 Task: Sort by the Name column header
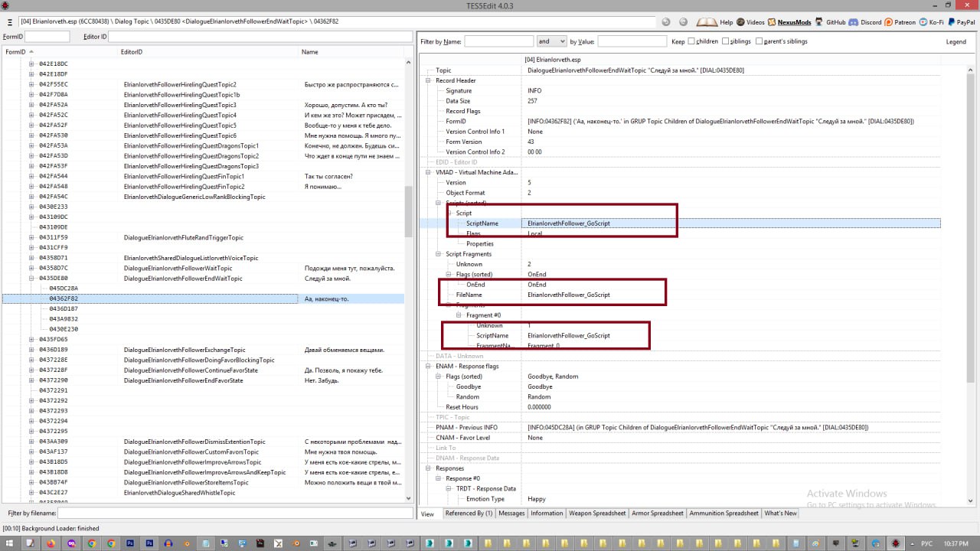pos(351,52)
